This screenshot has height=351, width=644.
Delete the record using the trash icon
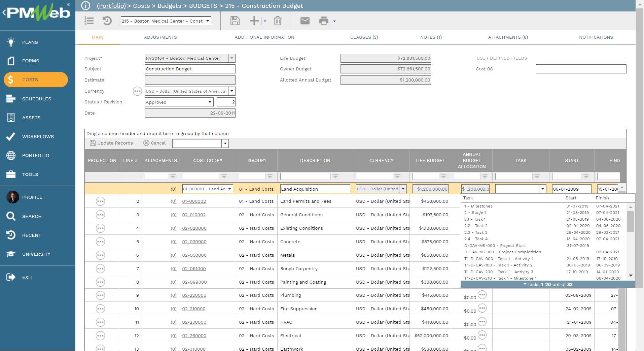pyautogui.click(x=278, y=21)
